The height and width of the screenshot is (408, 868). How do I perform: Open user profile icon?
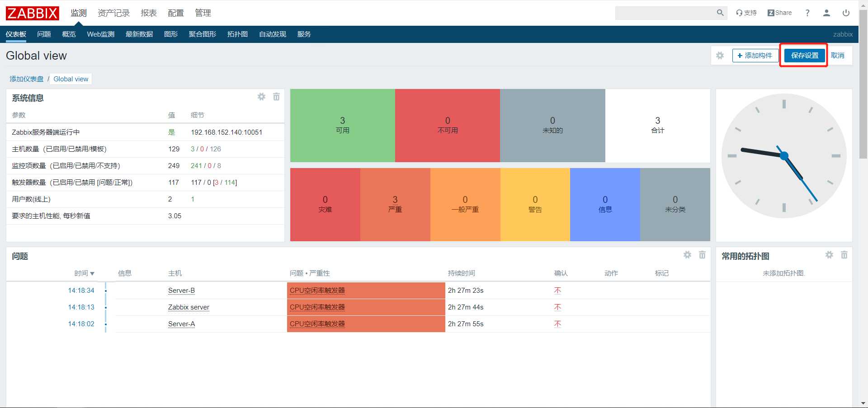point(826,13)
